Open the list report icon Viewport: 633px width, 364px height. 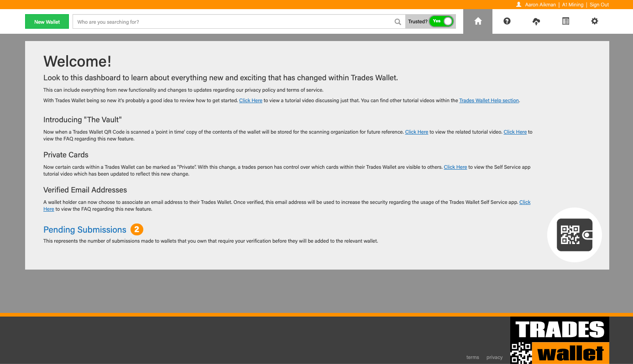[x=565, y=21]
